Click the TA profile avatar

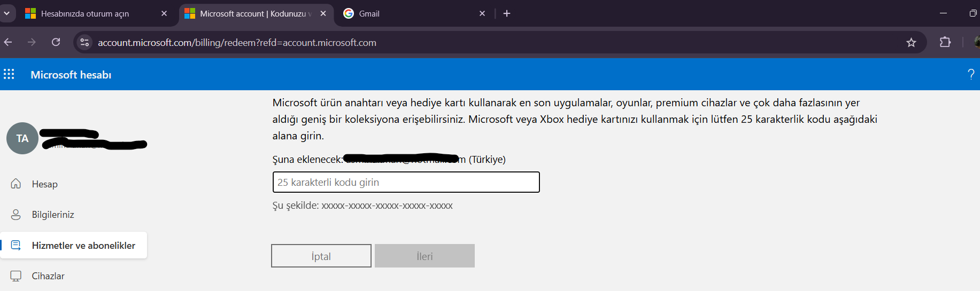(x=22, y=138)
